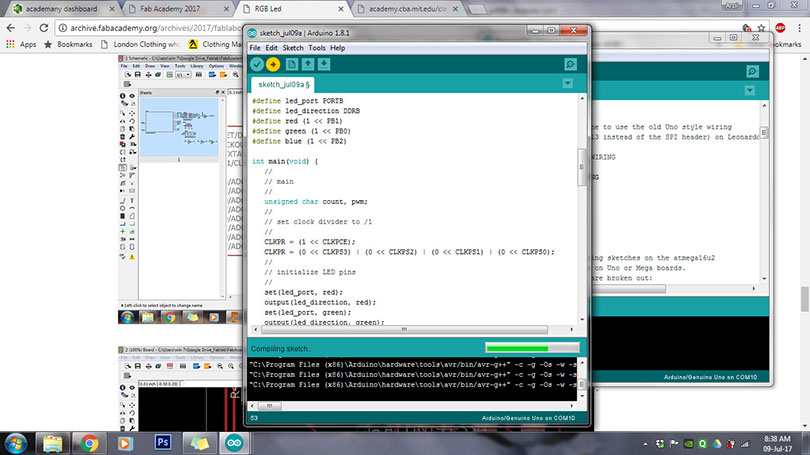Click the Arpi Chrome profile button
Viewport: 810px width, 455px height.
pos(731,5)
